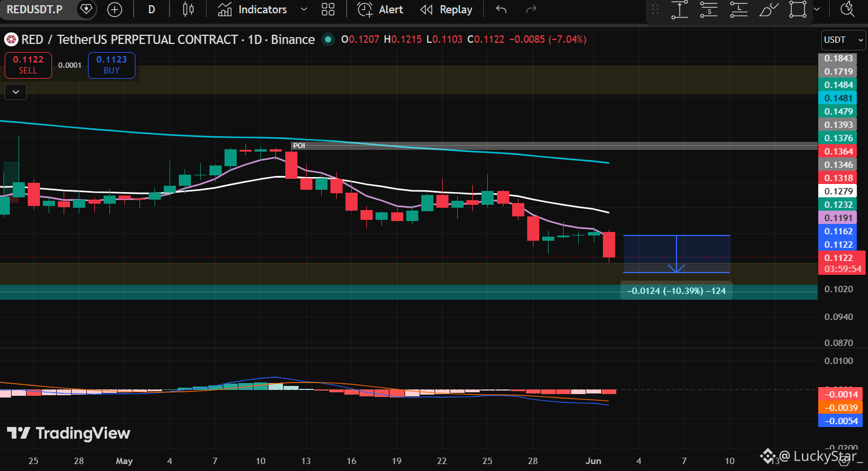Undo the last chart action
This screenshot has width=868, height=471.
click(x=501, y=9)
